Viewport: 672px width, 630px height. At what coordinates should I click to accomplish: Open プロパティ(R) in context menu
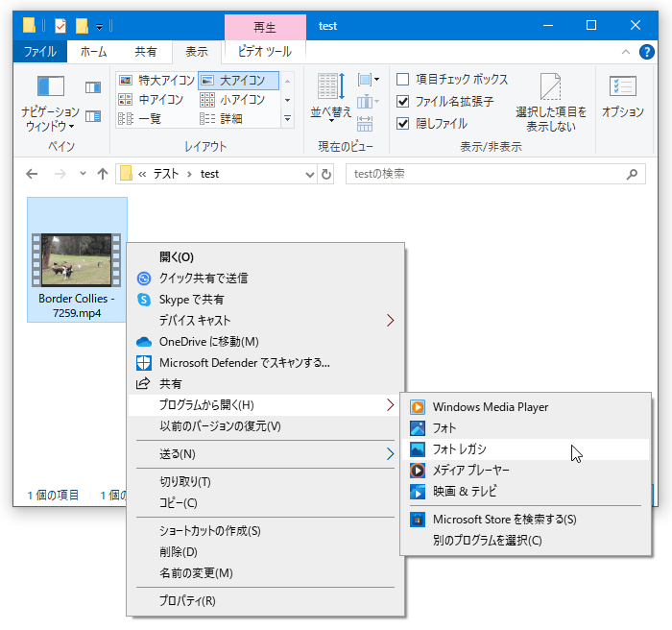266,601
